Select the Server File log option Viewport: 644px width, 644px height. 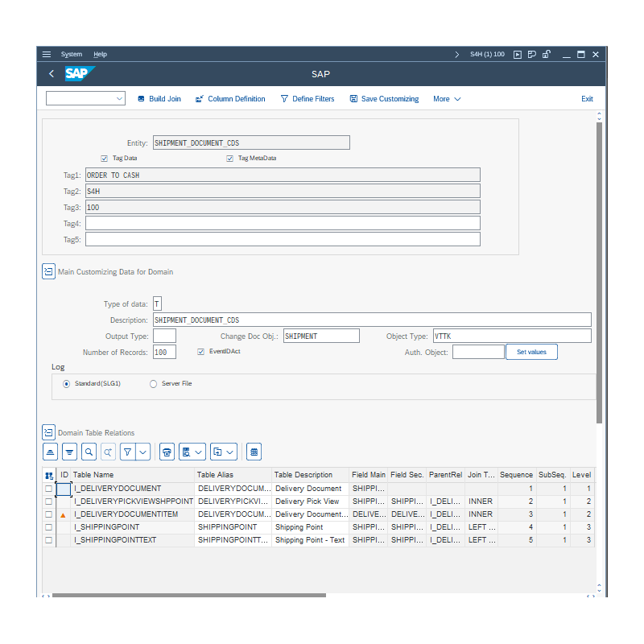153,384
